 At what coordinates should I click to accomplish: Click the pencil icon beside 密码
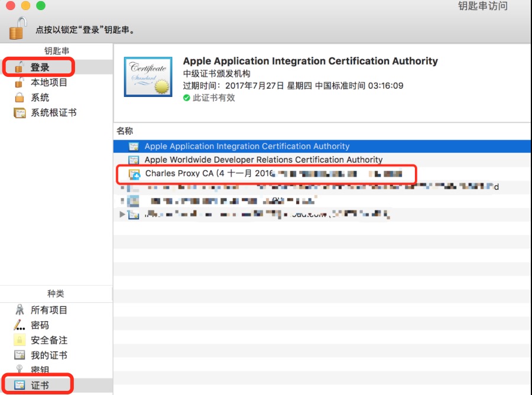click(x=20, y=325)
